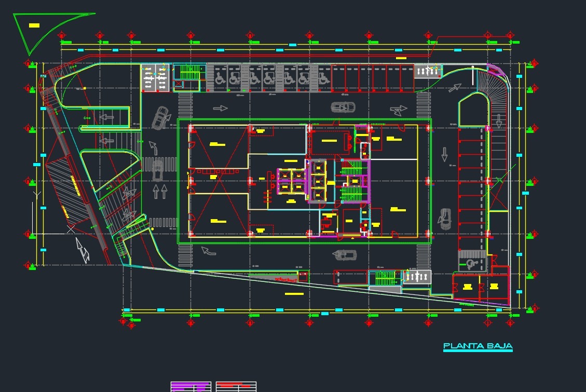Select the green staircase at the bottom edge
Viewport: 586px width, 392px height.
(385, 278)
